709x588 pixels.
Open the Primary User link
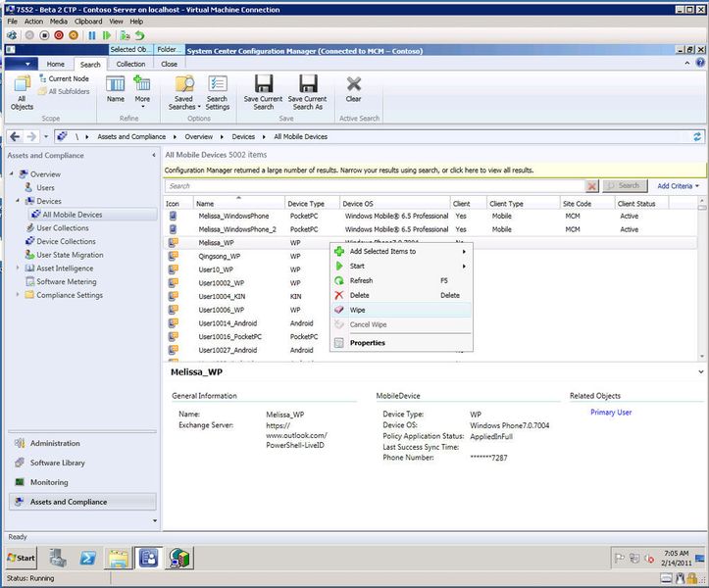(x=611, y=413)
